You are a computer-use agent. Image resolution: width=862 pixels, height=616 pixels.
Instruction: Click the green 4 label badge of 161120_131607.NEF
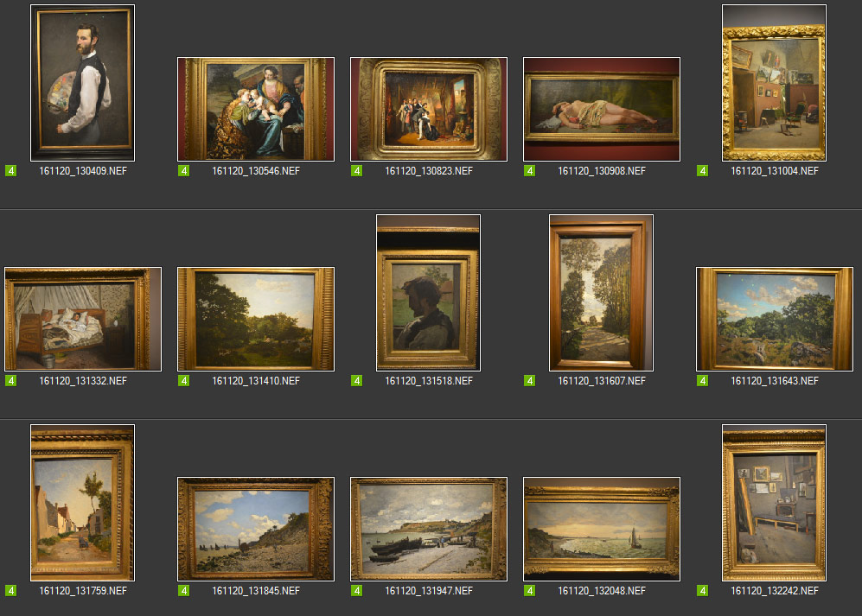pos(529,381)
